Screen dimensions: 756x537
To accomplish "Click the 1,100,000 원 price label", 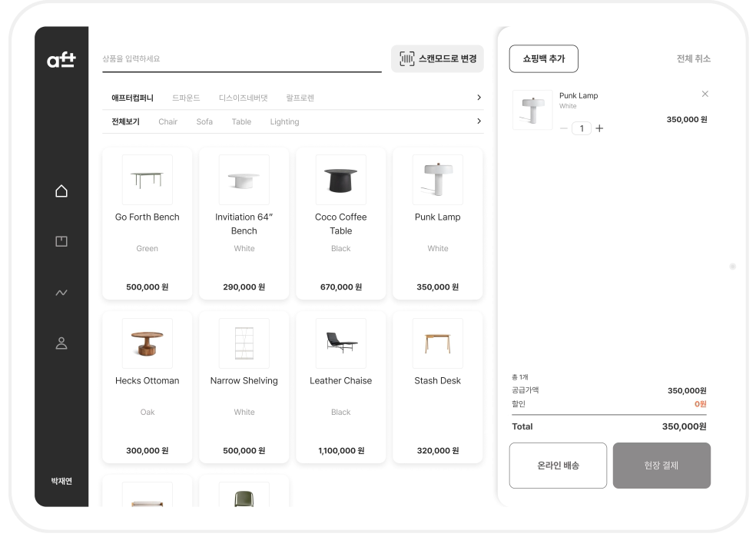I will click(x=341, y=451).
